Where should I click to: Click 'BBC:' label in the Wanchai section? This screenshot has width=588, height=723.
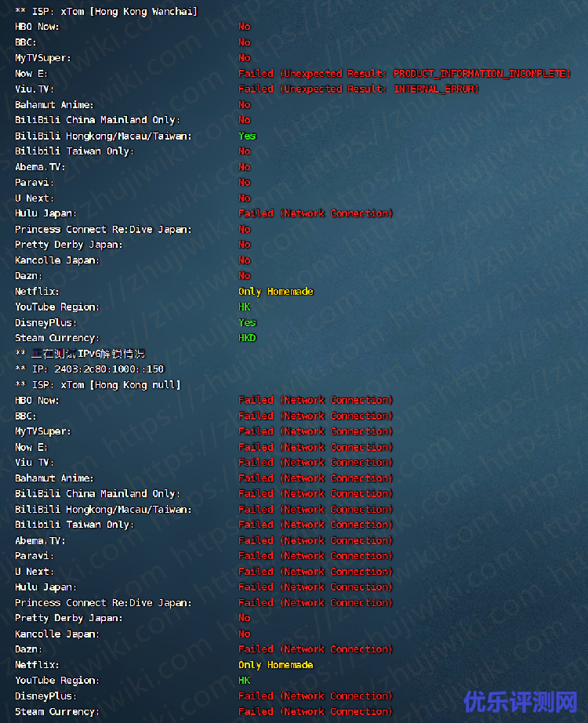pos(26,42)
